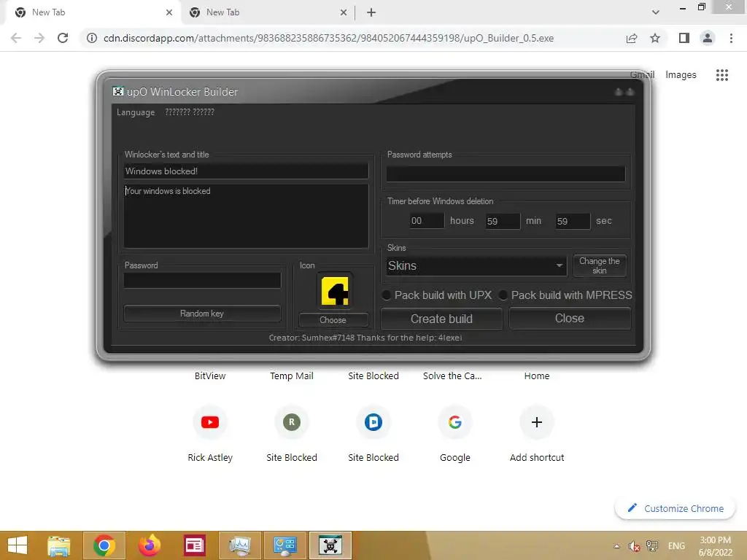
Task: Click the network tray icon
Action: pos(652,546)
